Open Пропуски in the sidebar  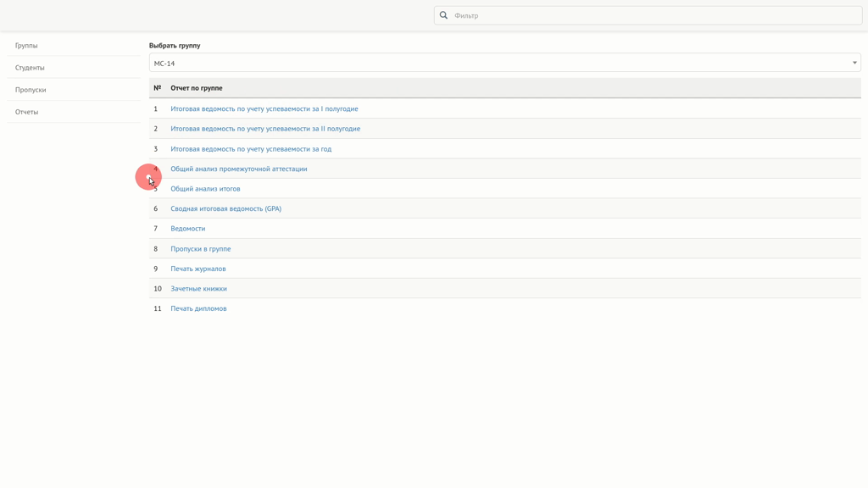click(31, 90)
